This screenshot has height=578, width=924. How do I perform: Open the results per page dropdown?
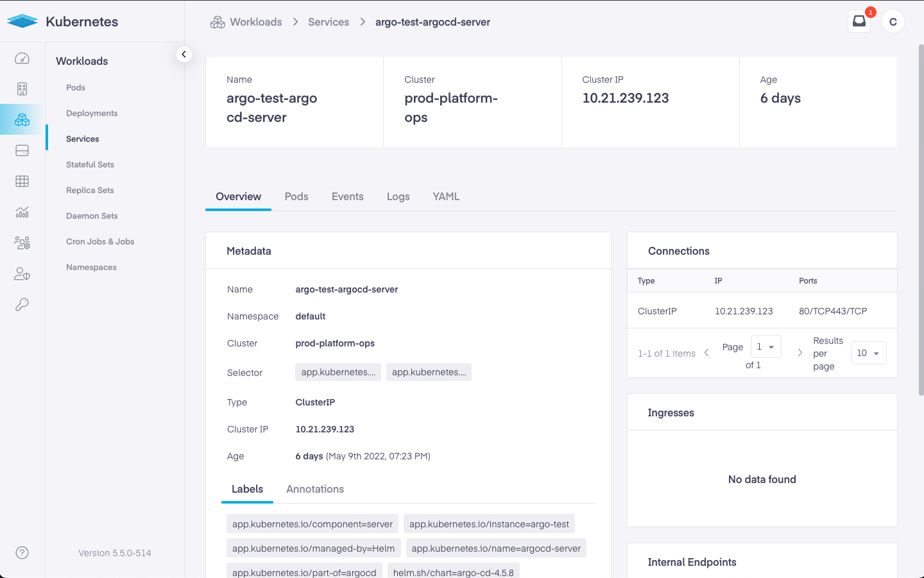tap(868, 353)
